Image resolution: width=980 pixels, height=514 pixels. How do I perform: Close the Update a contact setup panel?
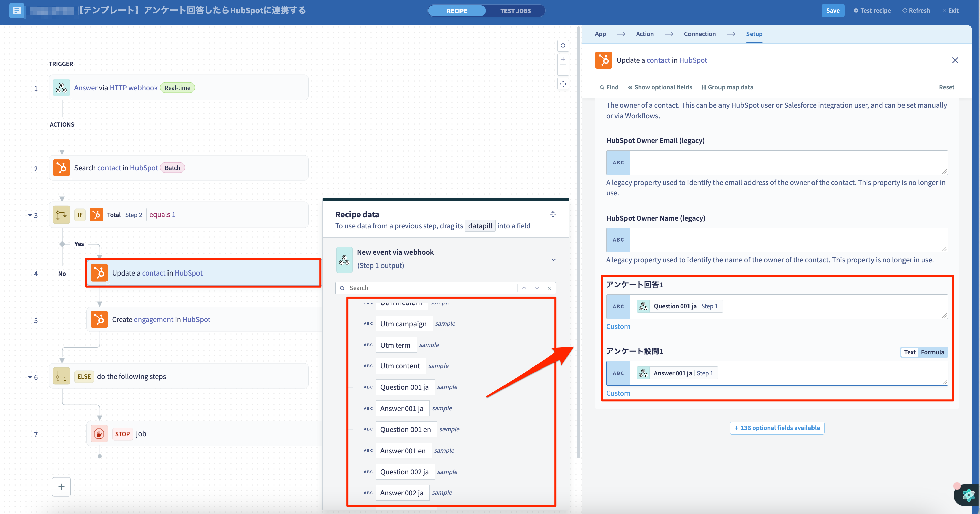point(955,60)
